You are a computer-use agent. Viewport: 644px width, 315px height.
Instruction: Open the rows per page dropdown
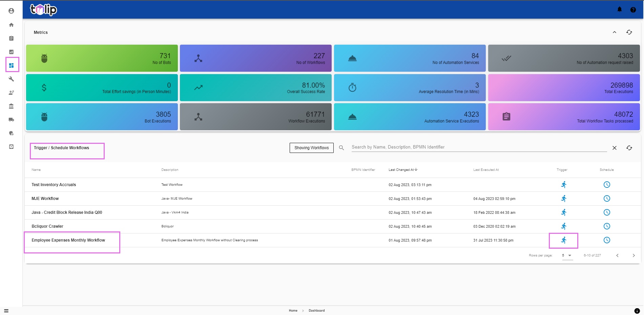click(x=567, y=255)
